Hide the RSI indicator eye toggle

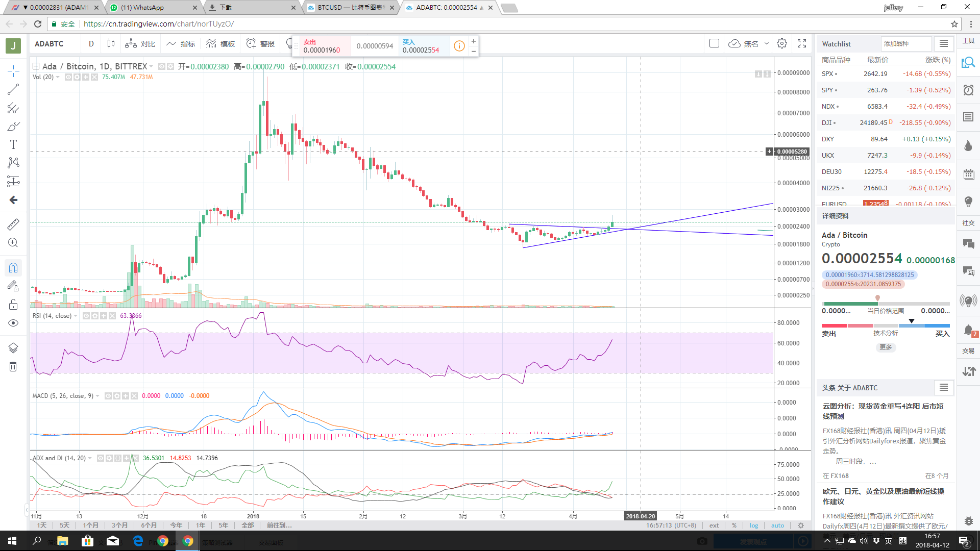pos(86,316)
